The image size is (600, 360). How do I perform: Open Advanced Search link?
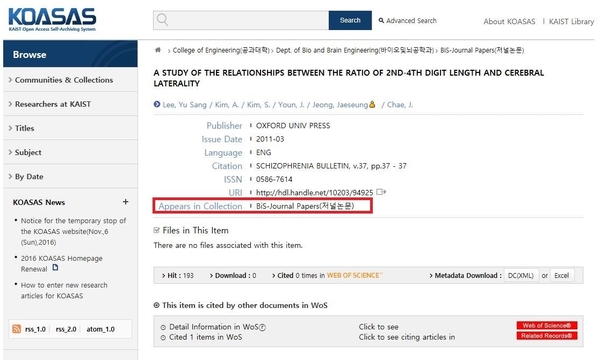pos(408,21)
